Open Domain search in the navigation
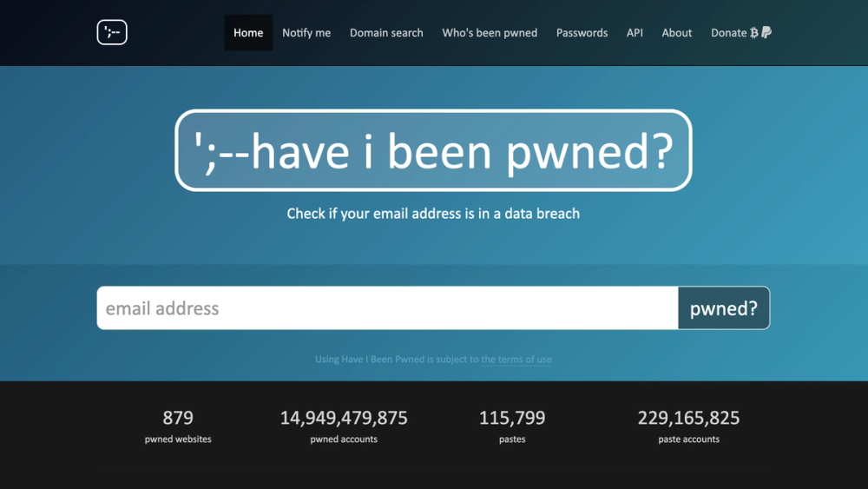The height and width of the screenshot is (489, 868). pos(386,33)
